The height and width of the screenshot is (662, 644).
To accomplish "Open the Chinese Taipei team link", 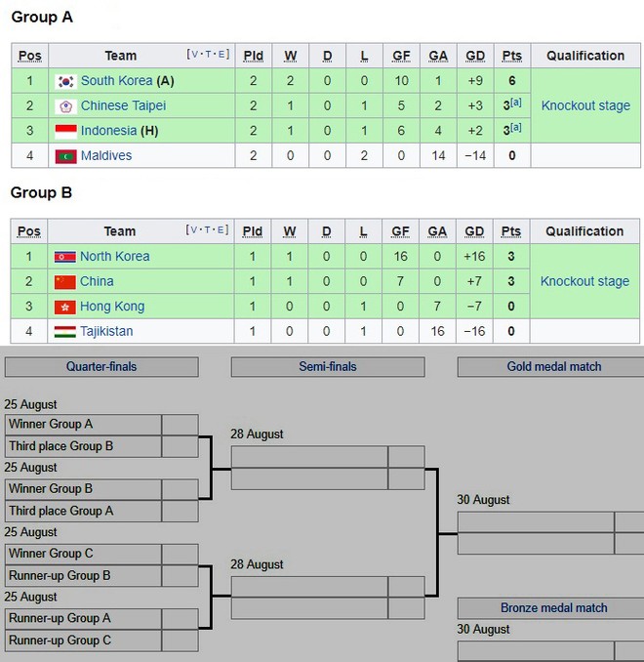I will coord(123,105).
